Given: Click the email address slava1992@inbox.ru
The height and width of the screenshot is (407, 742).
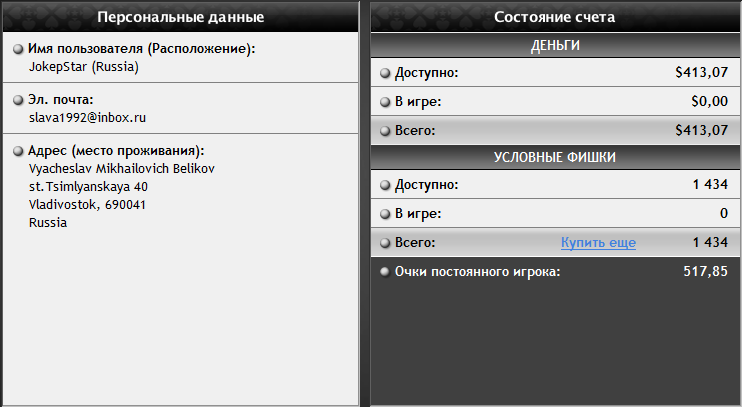Looking at the screenshot, I should [88, 117].
